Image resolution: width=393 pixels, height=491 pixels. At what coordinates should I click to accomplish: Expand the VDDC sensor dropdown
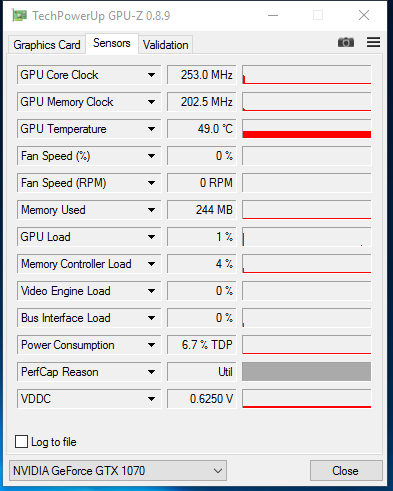point(151,399)
